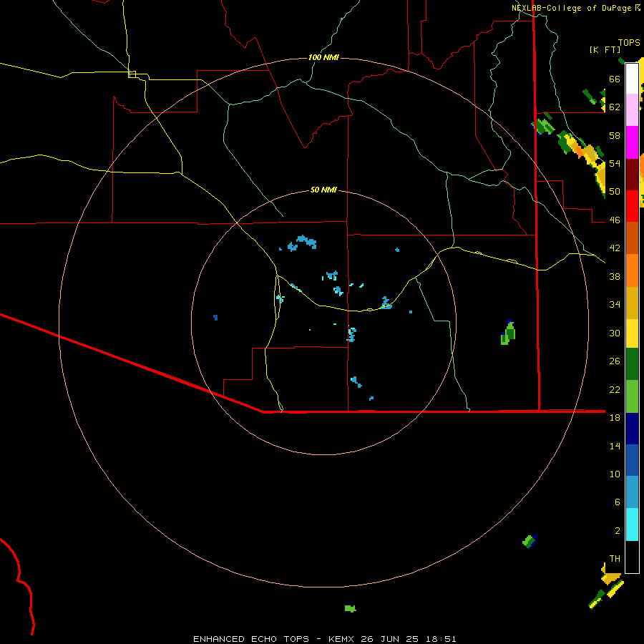Viewport: 644px width, 644px height.
Task: Click the 46 legend value
Action: 615,220
